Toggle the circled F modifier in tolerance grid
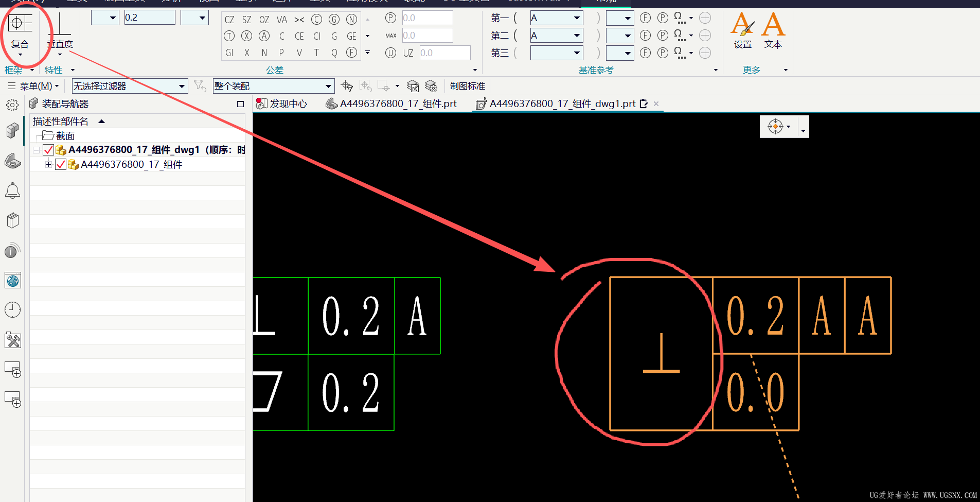This screenshot has height=502, width=980. click(352, 53)
